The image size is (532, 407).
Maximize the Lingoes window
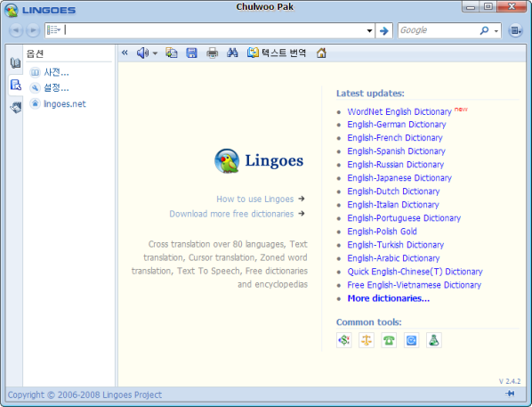[488, 7]
